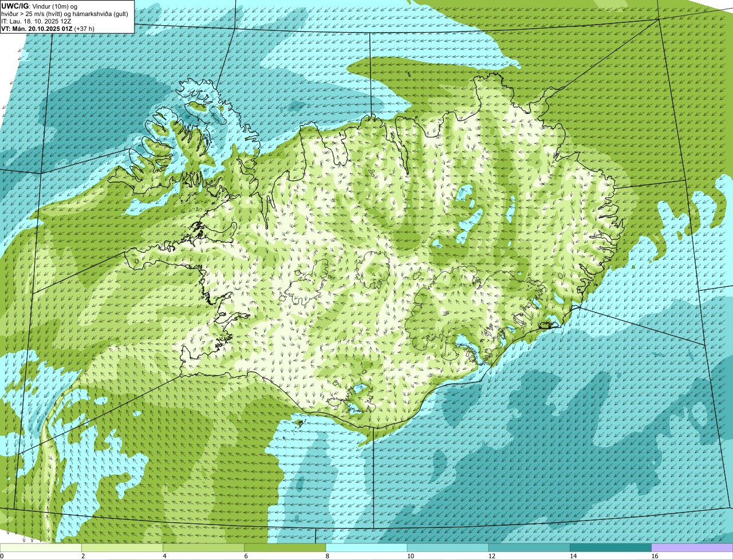Select the 6–8 m/s dark green swatch
The width and height of the screenshot is (733, 560).
[x=285, y=548]
